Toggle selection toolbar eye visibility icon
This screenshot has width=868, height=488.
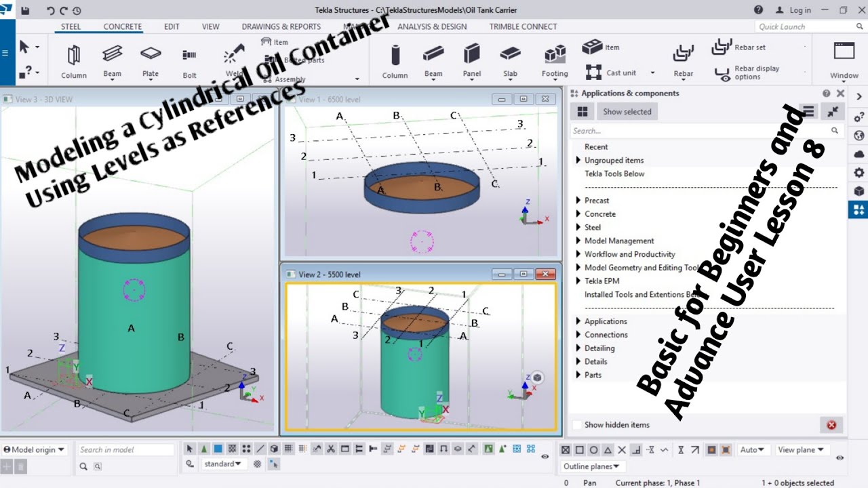[545, 457]
